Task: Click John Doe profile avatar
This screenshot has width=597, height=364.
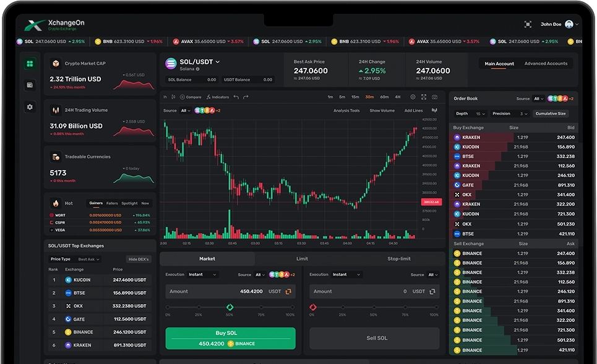Action: point(569,24)
